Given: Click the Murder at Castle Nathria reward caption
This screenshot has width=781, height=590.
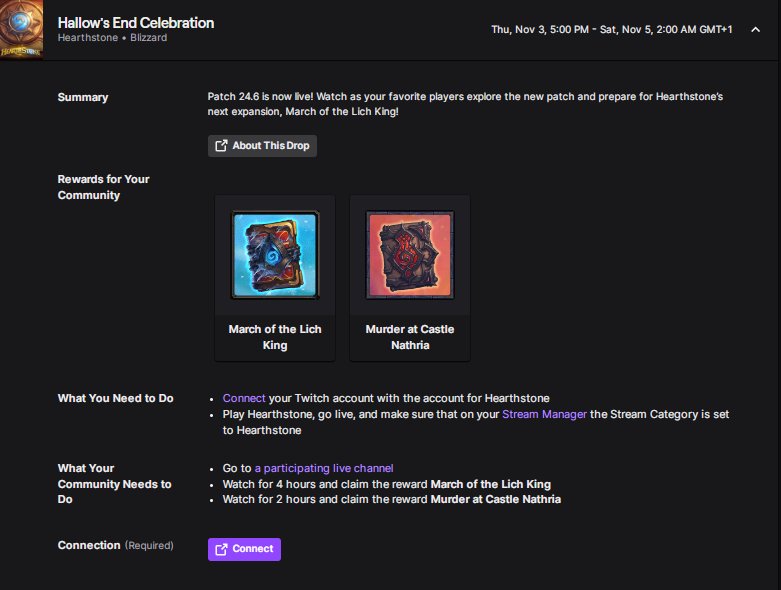Looking at the screenshot, I should pyautogui.click(x=410, y=337).
